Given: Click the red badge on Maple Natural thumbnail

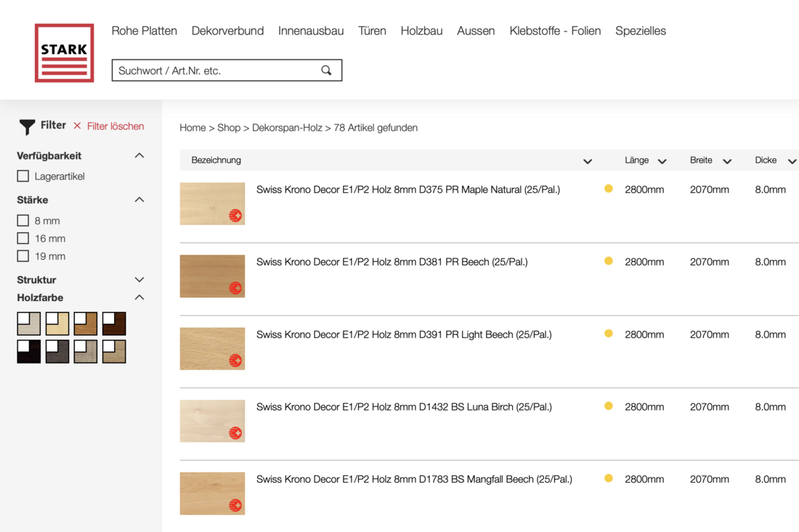Looking at the screenshot, I should tap(235, 216).
